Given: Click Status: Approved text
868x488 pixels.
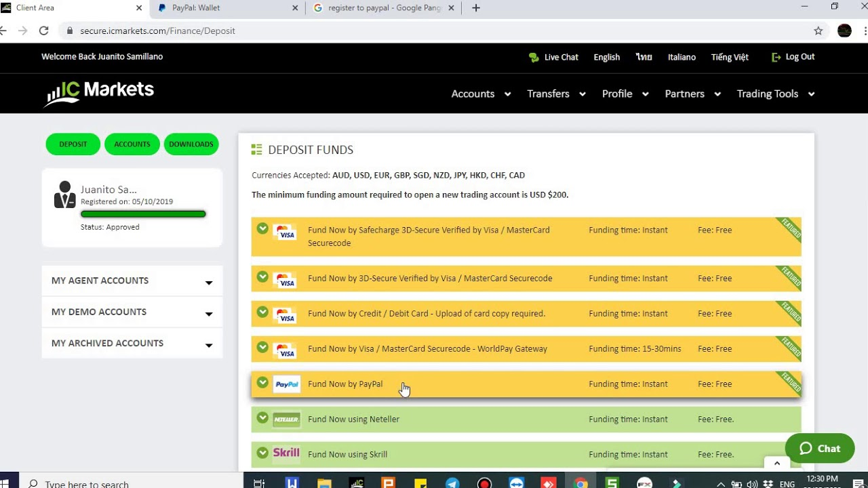Looking at the screenshot, I should click(x=110, y=227).
